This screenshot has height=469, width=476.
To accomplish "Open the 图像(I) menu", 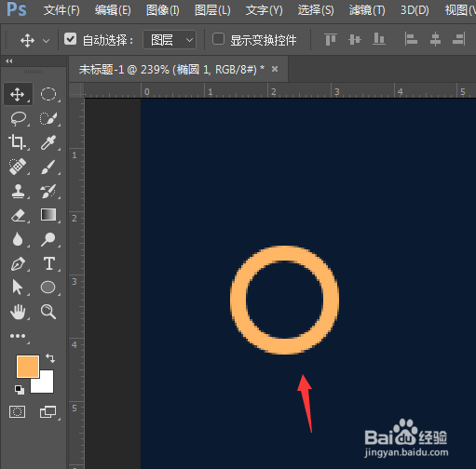I will pyautogui.click(x=163, y=10).
